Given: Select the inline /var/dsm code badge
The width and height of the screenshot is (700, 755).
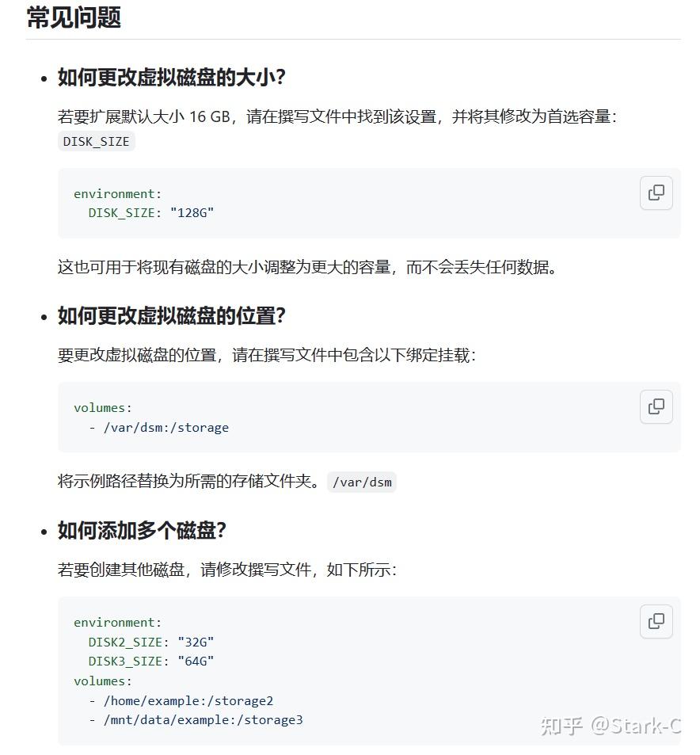Looking at the screenshot, I should click(x=362, y=482).
